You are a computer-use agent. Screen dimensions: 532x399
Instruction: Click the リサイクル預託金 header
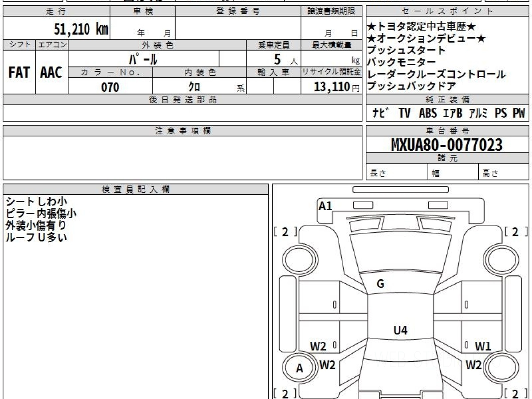[331, 73]
